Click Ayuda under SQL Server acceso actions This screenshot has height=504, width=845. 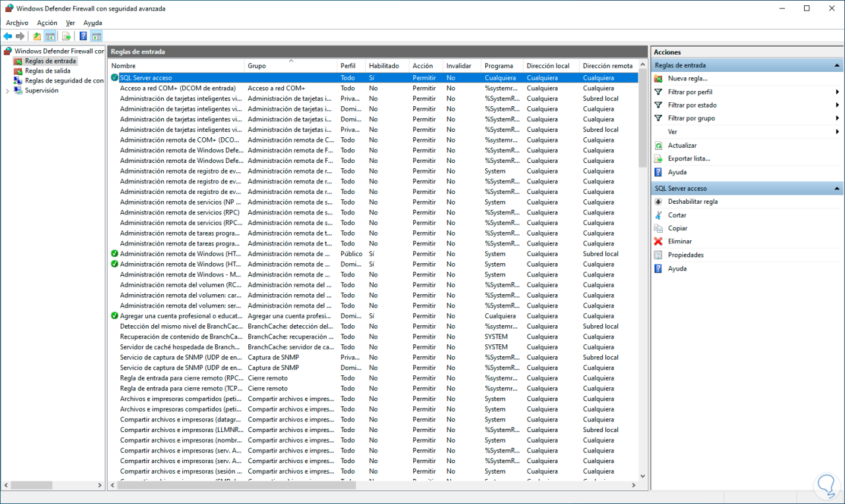(x=677, y=268)
